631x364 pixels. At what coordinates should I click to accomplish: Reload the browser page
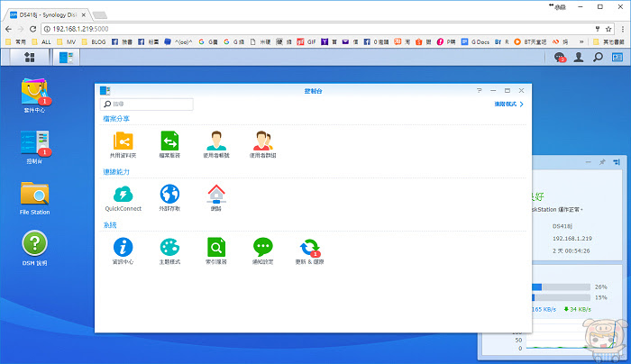[33, 29]
